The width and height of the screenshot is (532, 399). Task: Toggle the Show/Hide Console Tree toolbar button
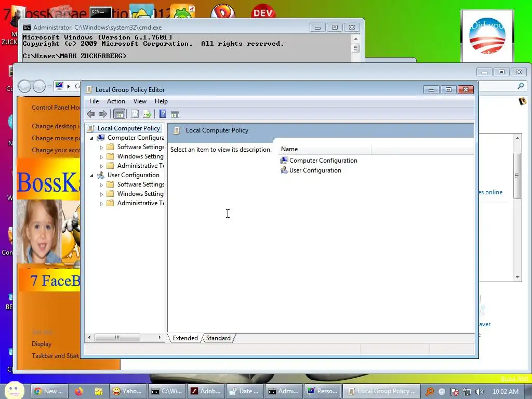[119, 114]
